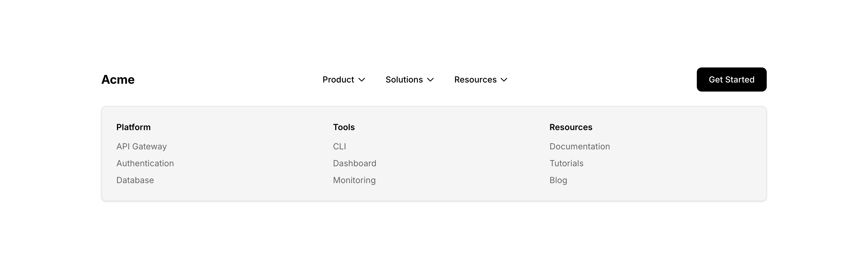This screenshot has height=259, width=868.
Task: Select Monitoring under Tools
Action: coord(354,180)
